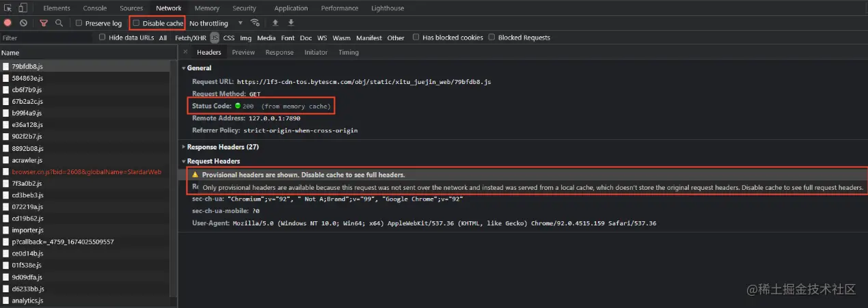Screen dimensions: 868x308
Task: Open the Performance panel
Action: point(340,8)
